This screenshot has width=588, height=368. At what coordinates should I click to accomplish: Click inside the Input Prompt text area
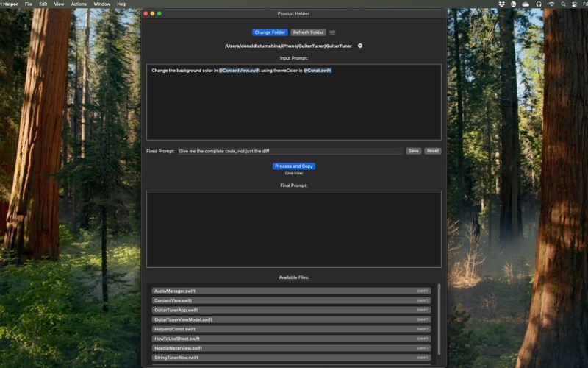click(x=293, y=102)
